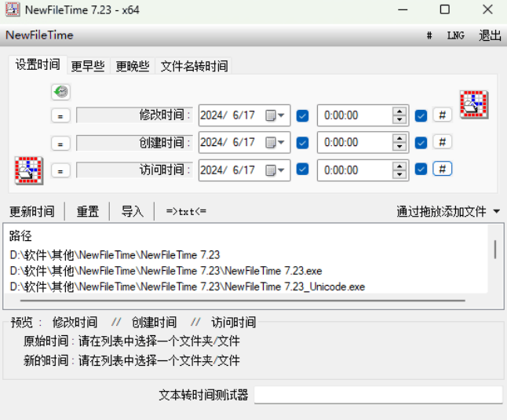Maximize the NewFileTime window
The height and width of the screenshot is (420, 507).
click(445, 9)
